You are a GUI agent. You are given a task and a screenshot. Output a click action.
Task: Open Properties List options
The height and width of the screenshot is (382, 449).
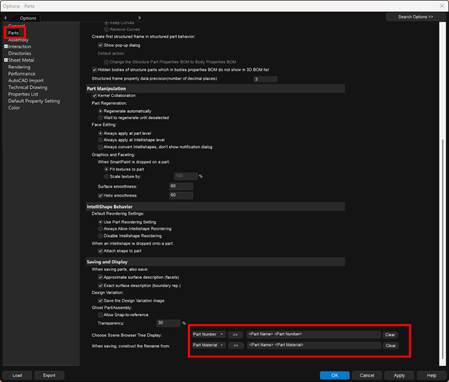coord(23,94)
